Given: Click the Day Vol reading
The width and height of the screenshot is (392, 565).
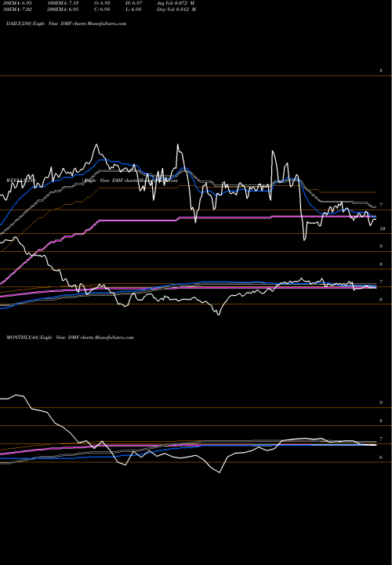Looking at the screenshot, I should point(176,9).
